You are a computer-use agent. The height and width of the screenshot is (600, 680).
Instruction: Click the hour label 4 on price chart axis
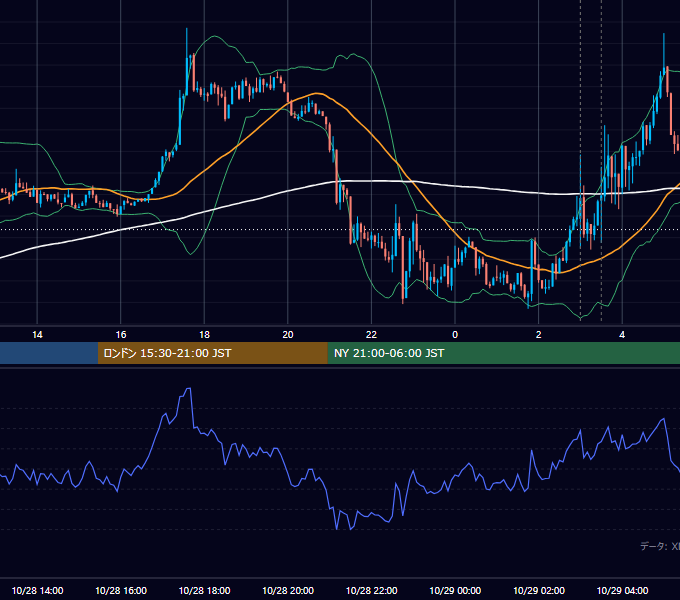622,335
